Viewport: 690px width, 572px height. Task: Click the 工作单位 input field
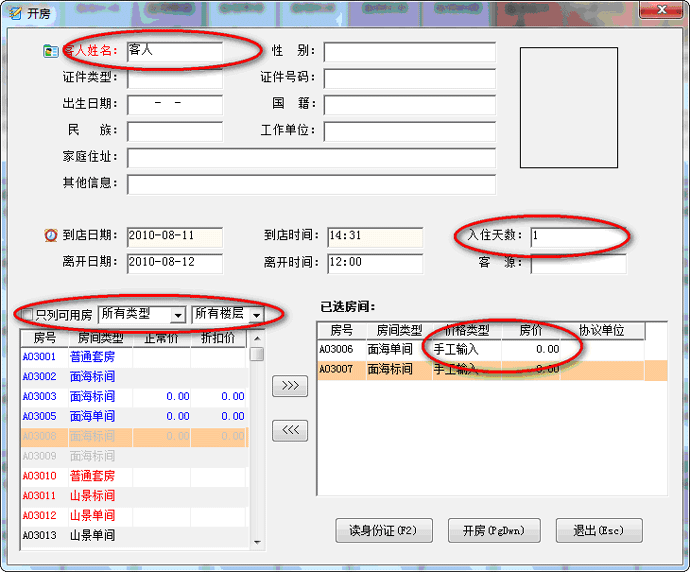click(x=410, y=131)
